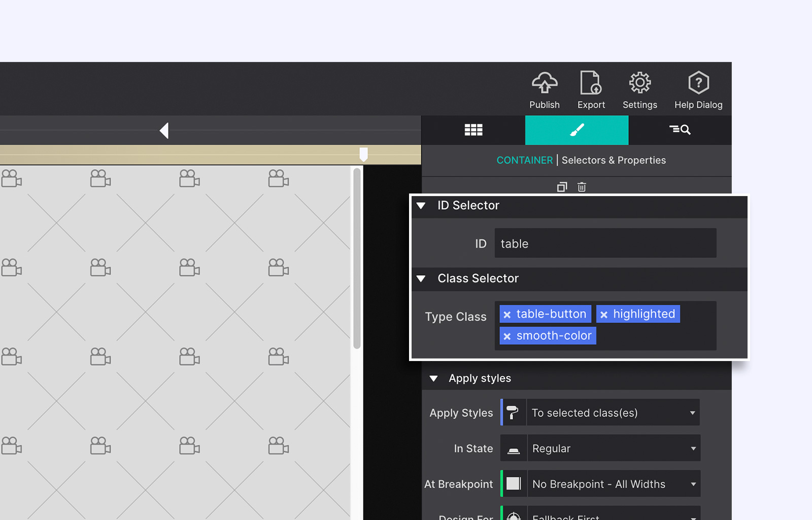Open the Help Dialog

[698, 83]
